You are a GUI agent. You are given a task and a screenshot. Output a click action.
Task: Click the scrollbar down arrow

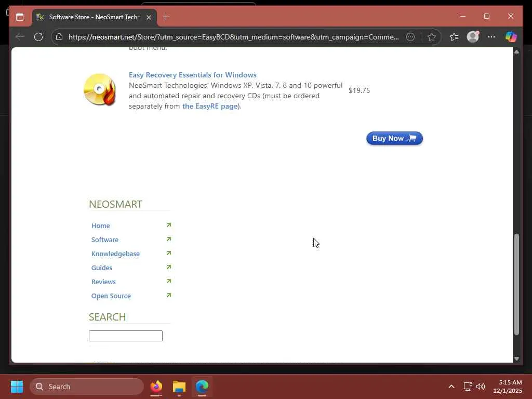coord(516,358)
